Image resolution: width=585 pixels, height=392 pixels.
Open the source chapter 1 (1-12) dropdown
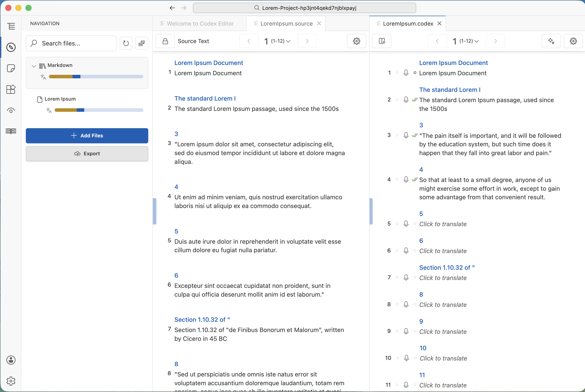point(277,41)
